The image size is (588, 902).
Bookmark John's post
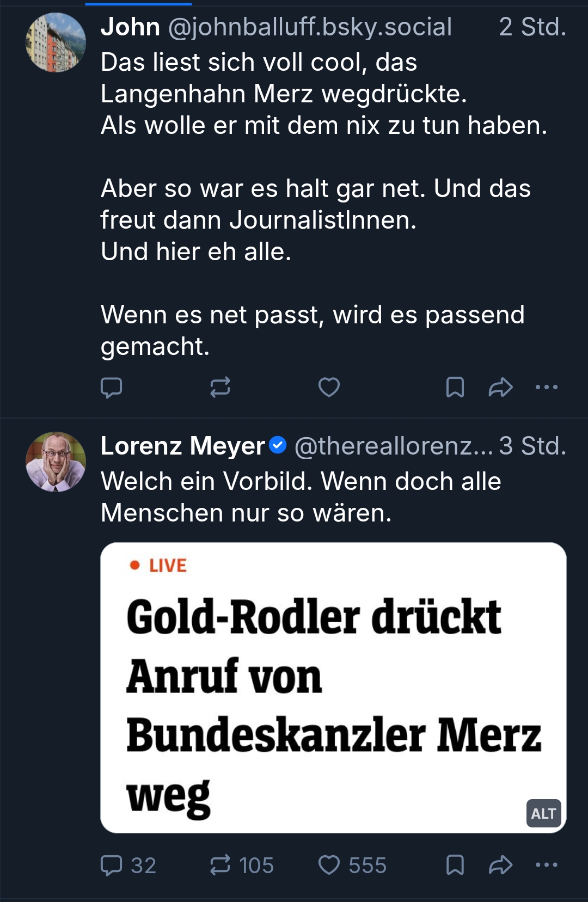455,388
